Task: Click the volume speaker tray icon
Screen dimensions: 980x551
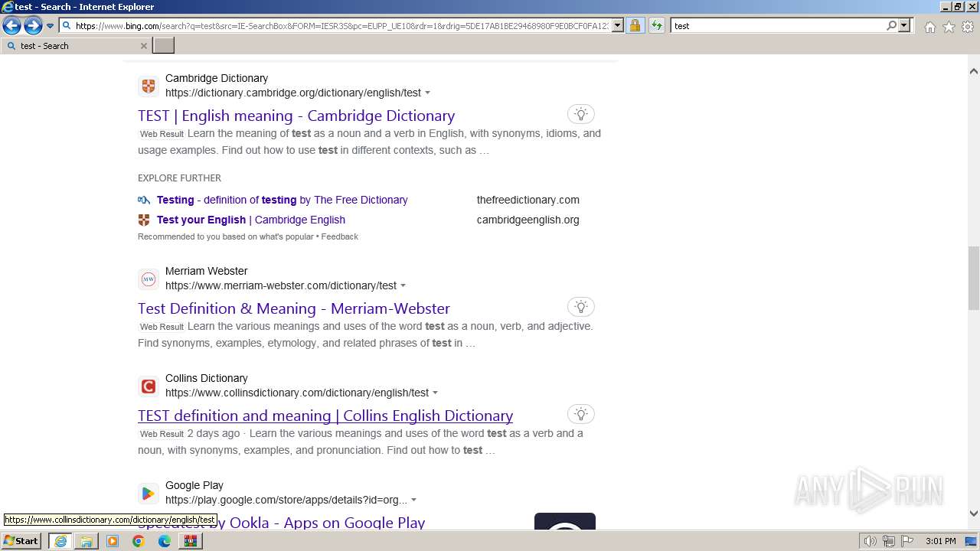Action: tap(871, 541)
